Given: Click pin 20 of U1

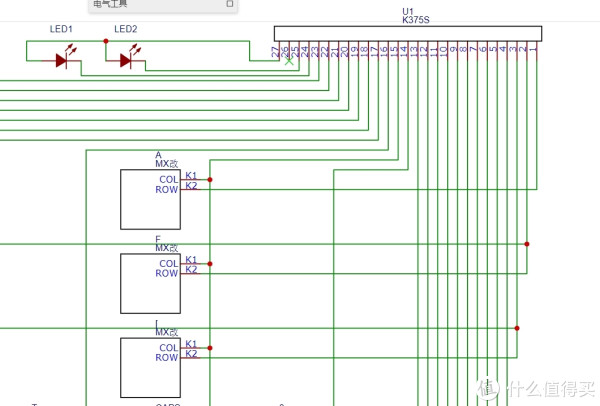Looking at the screenshot, I should point(344,52).
